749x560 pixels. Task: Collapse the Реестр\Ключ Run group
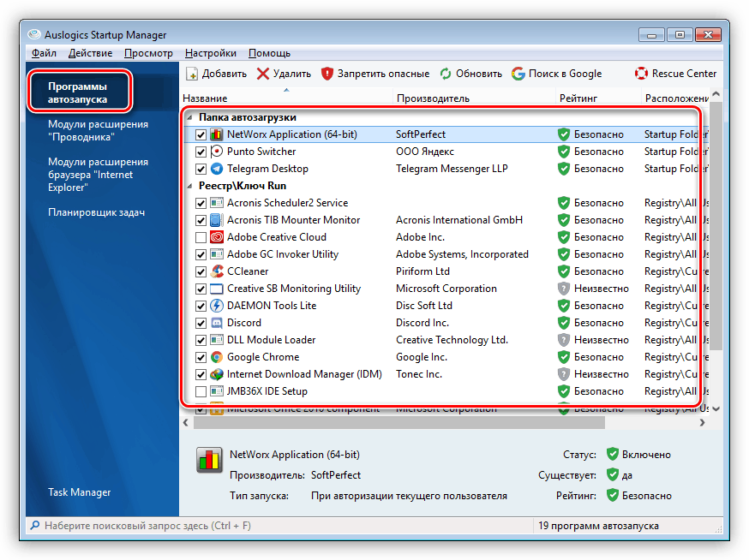click(x=189, y=186)
